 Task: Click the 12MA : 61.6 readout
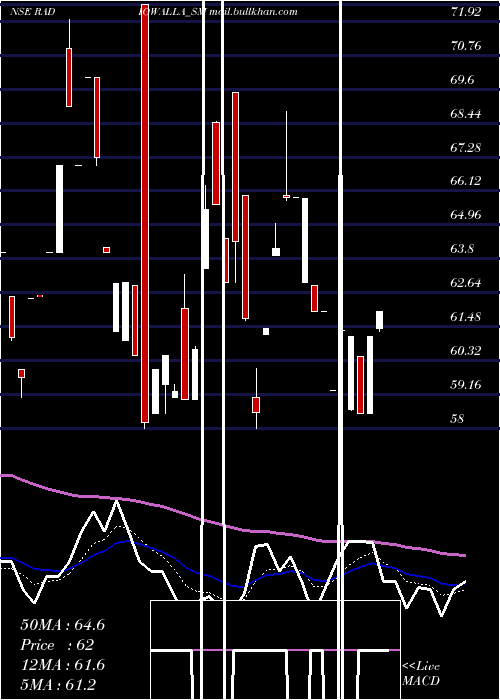click(x=62, y=665)
